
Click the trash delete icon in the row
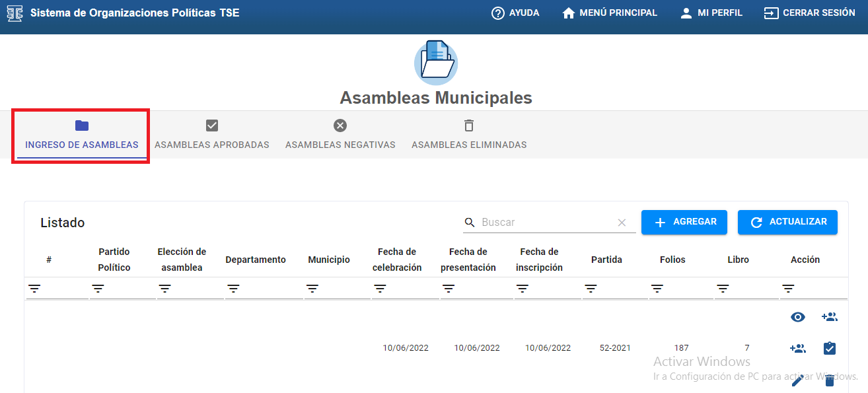pos(830,380)
